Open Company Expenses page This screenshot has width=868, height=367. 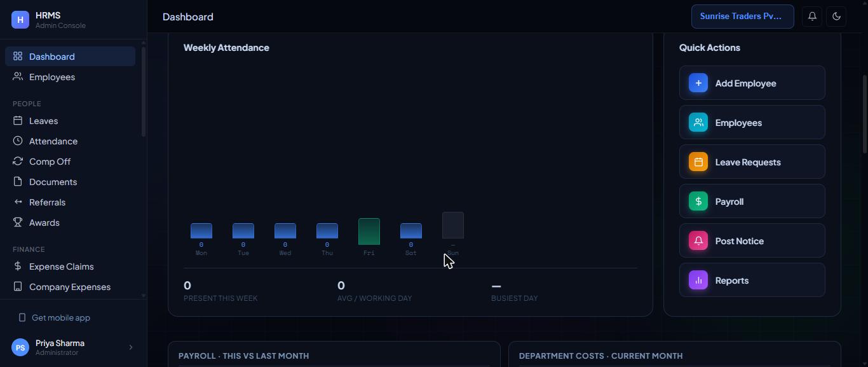[x=70, y=287]
